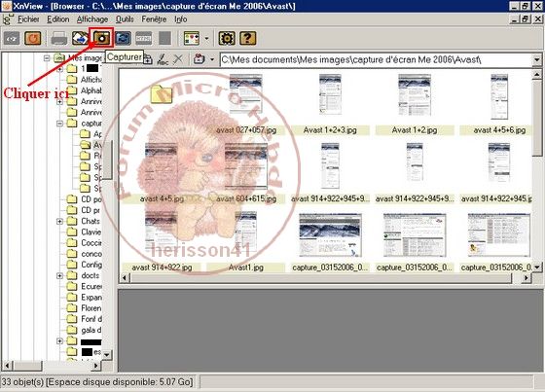Click the question mark help icon
Screen dimensions: 545x392
pyautogui.click(x=247, y=38)
